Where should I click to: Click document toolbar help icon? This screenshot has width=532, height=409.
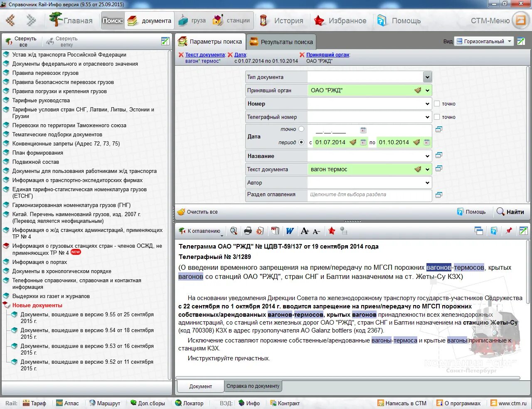pyautogui.click(x=494, y=231)
